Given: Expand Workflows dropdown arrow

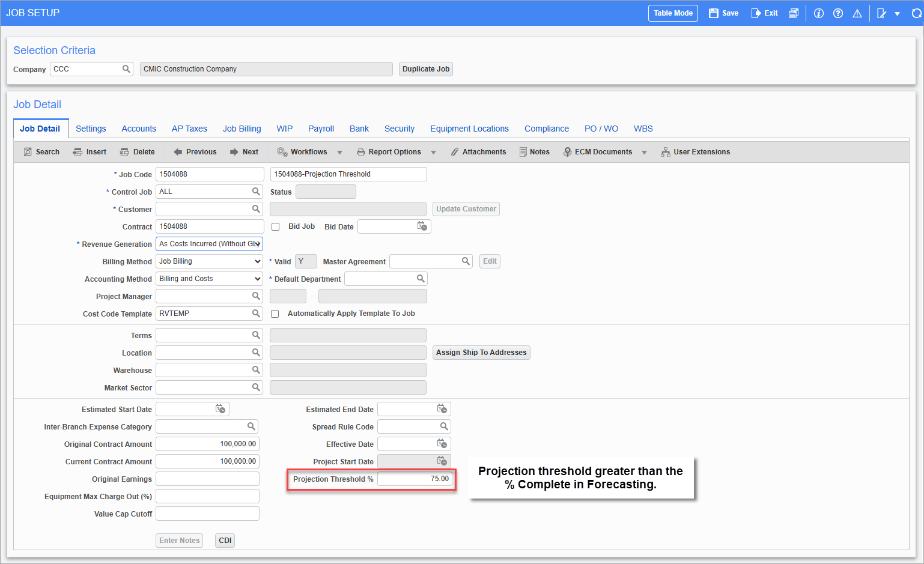Looking at the screenshot, I should coord(340,153).
